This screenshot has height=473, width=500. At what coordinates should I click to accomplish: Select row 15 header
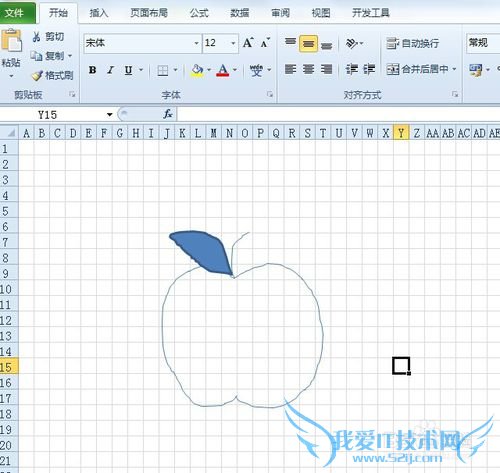pyautogui.click(x=9, y=367)
